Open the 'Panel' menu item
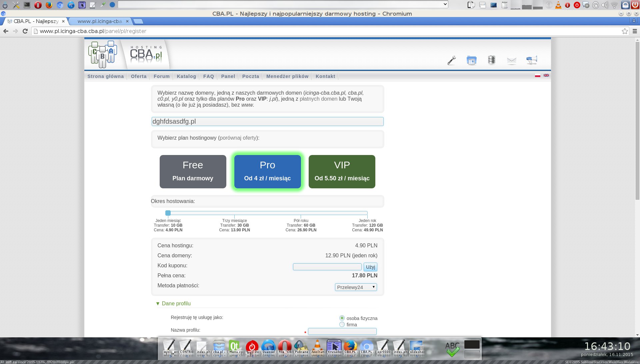 228,76
